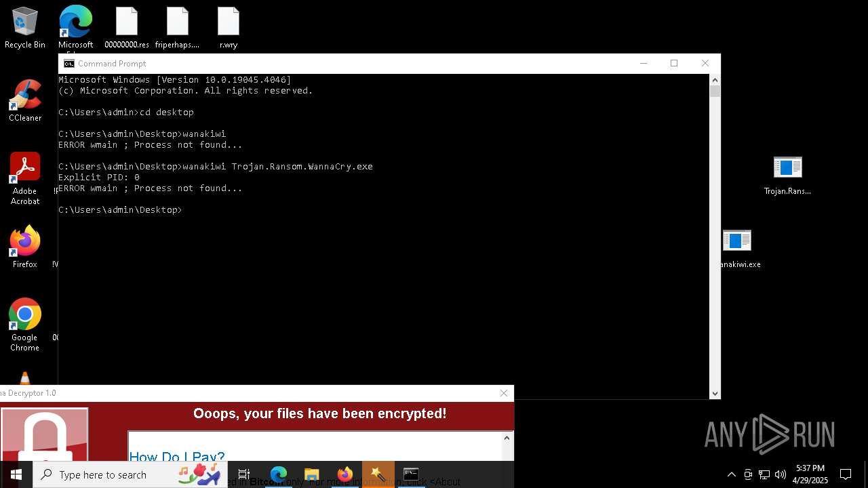Click Ooops files have been encrypted header
Screen dimensions: 868x488
320,413
